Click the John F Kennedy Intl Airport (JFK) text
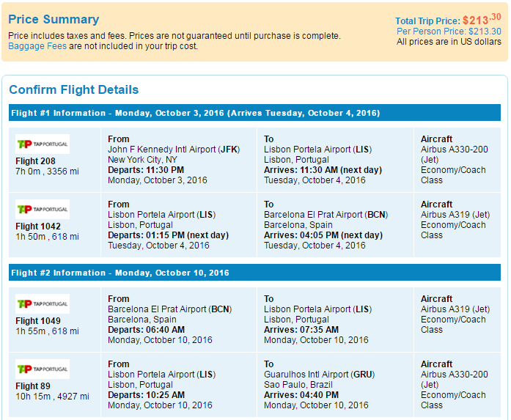This screenshot has width=511, height=420. (174, 150)
